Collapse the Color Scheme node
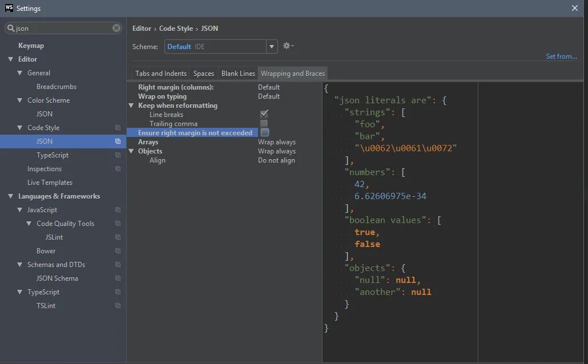This screenshot has width=588, height=364. pos(20,100)
